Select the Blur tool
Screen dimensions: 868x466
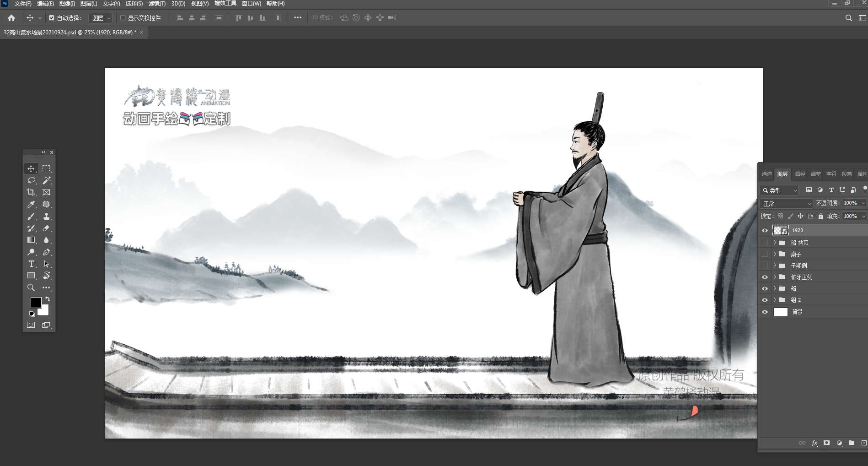pos(46,240)
